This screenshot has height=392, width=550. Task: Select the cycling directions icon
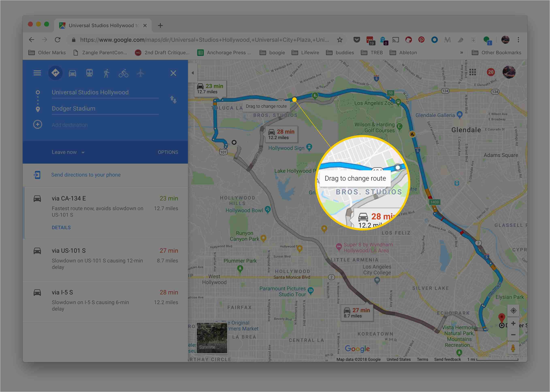[123, 73]
